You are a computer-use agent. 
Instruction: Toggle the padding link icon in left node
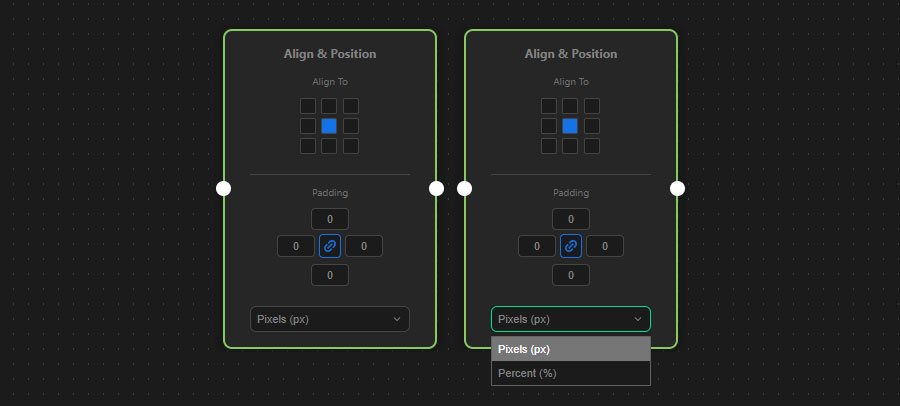point(330,246)
